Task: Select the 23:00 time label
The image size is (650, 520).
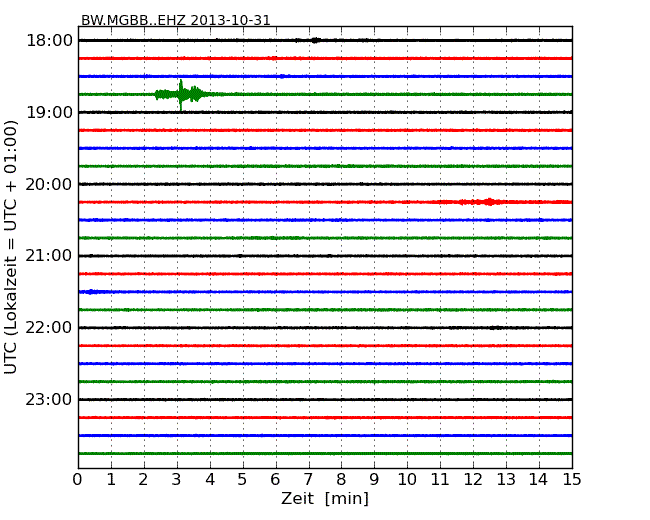Action: click(49, 399)
